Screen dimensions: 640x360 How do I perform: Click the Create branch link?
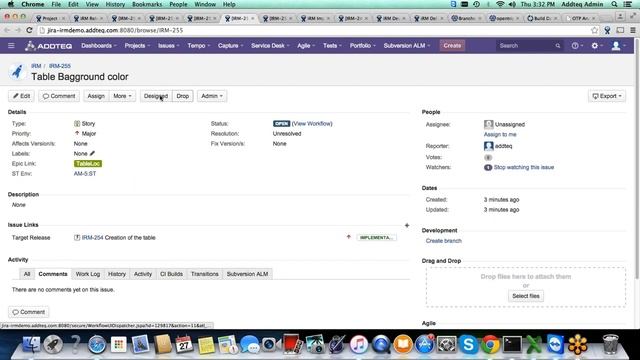pyautogui.click(x=444, y=241)
